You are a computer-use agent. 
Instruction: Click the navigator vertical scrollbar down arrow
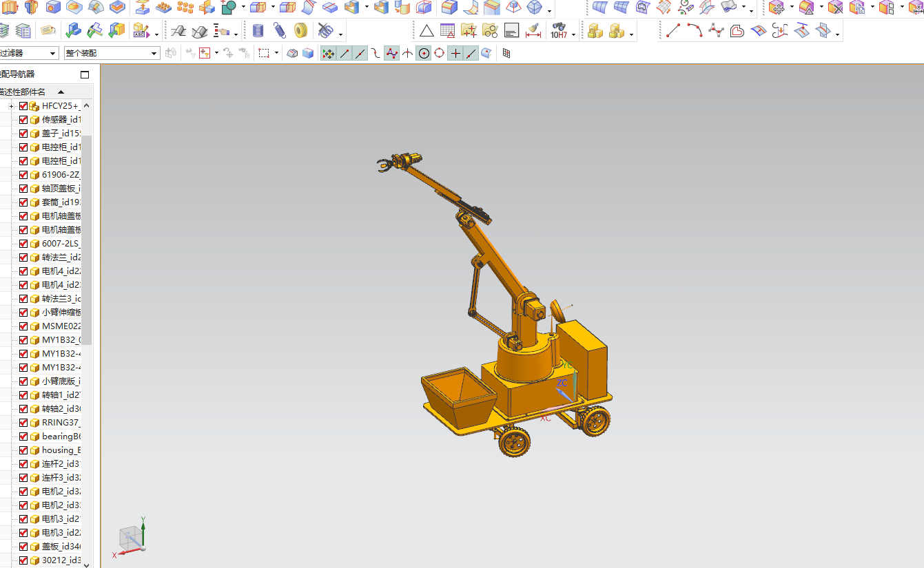pos(86,564)
